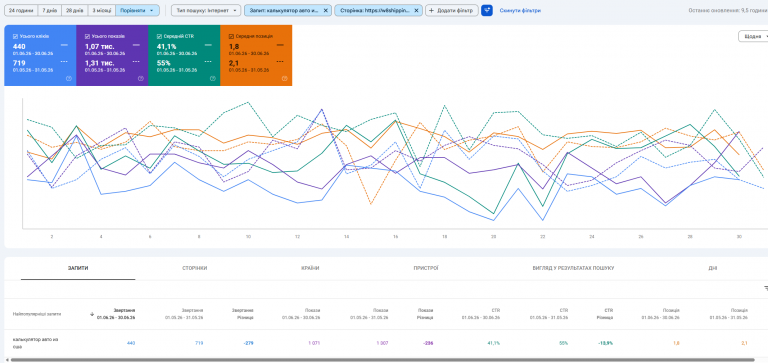Open help icon on Усього кліків card
Image resolution: width=768 pixels, height=363 pixels.
click(69, 78)
